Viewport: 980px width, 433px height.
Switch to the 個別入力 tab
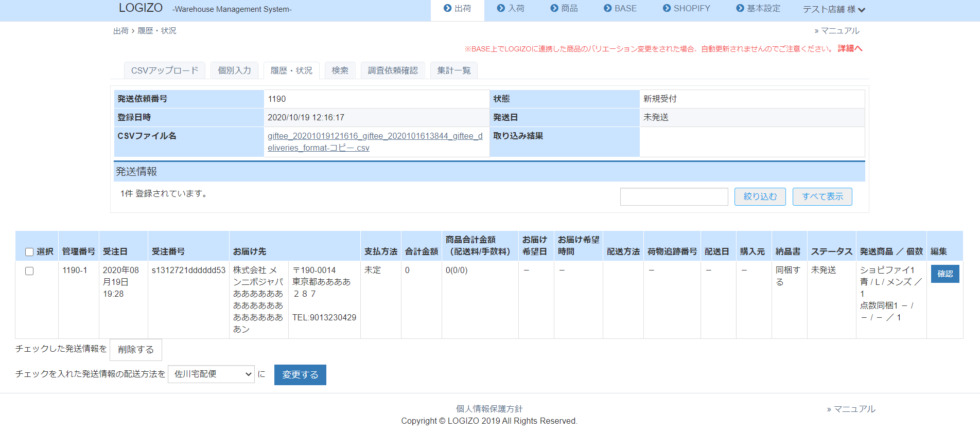click(x=234, y=70)
